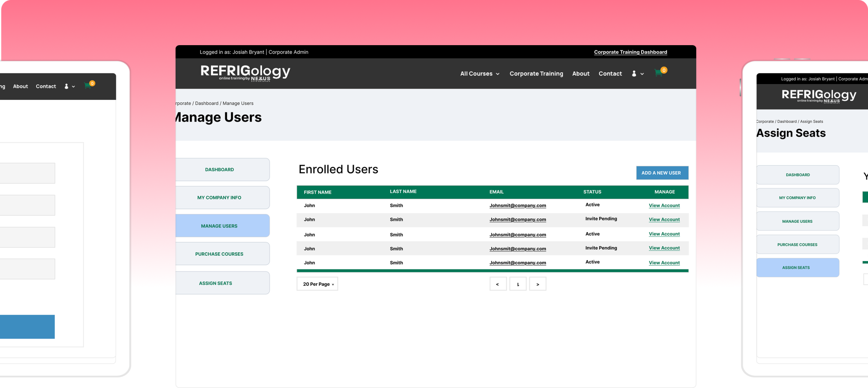Open the Contact page from main navigation
Screen dimensions: 868x388
click(610, 74)
